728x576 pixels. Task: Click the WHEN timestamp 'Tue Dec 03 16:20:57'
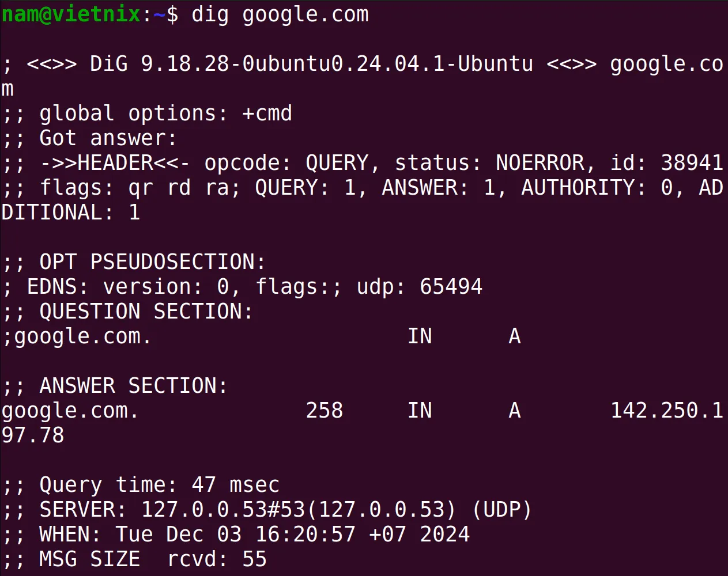(x=235, y=535)
